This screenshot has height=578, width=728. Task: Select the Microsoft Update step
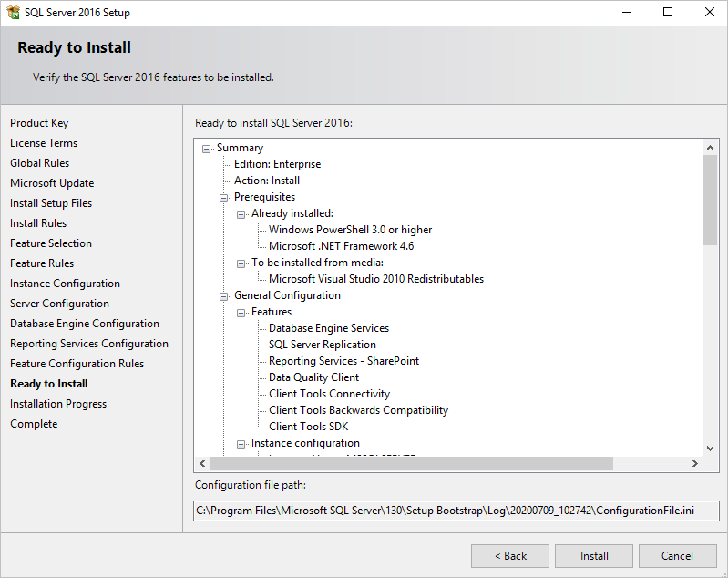[x=52, y=183]
